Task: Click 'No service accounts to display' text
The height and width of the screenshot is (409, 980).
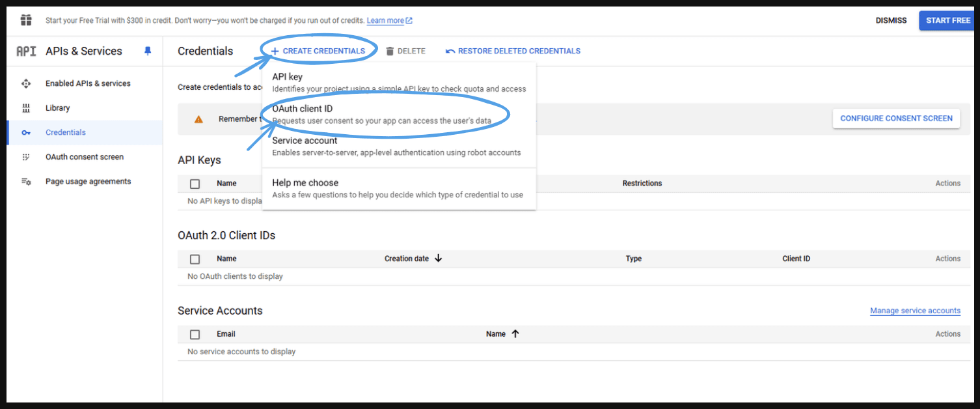Action: [x=241, y=352]
